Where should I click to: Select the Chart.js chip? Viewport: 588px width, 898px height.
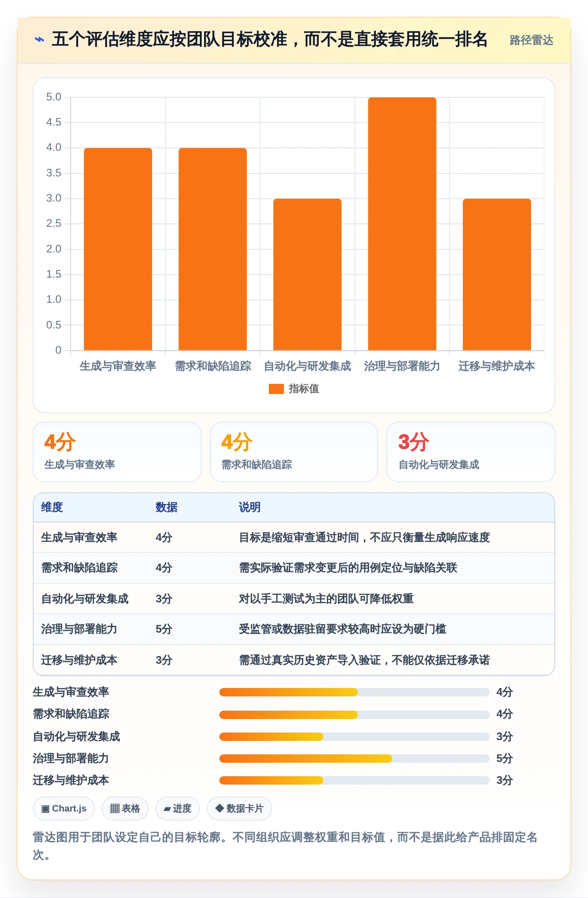[64, 809]
